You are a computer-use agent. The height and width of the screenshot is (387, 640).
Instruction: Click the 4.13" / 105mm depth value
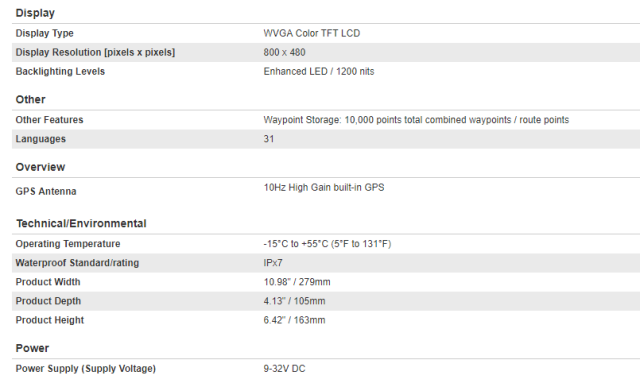[294, 301]
